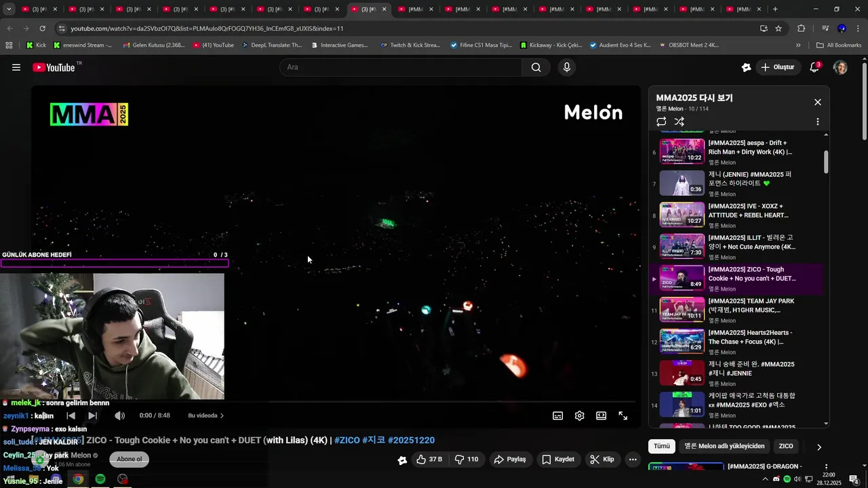This screenshot has height=488, width=868.
Task: Focus the Ara search field
Action: [x=401, y=67]
